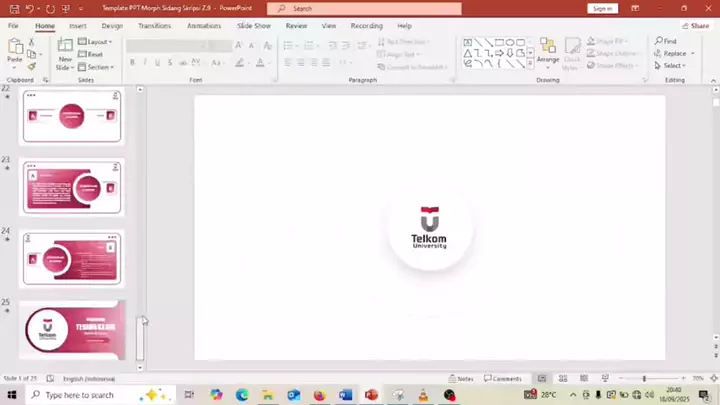Open Word from the taskbar

(345, 395)
